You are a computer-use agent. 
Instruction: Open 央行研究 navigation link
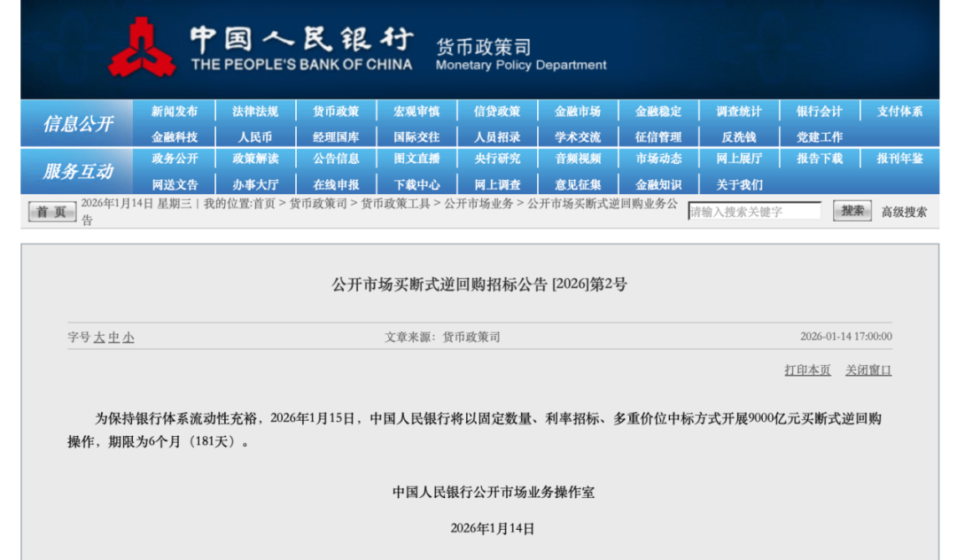497,159
